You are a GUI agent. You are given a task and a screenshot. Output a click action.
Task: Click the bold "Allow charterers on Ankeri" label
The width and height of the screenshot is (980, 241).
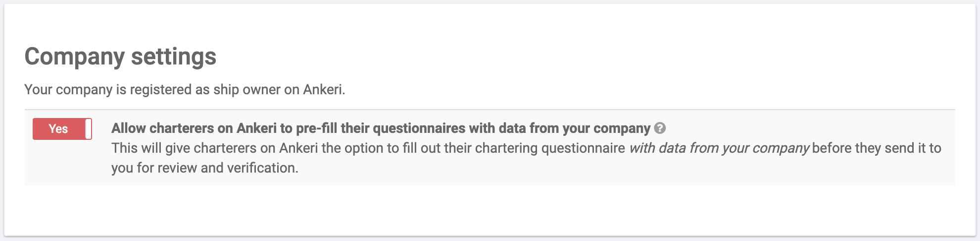pyautogui.click(x=194, y=128)
